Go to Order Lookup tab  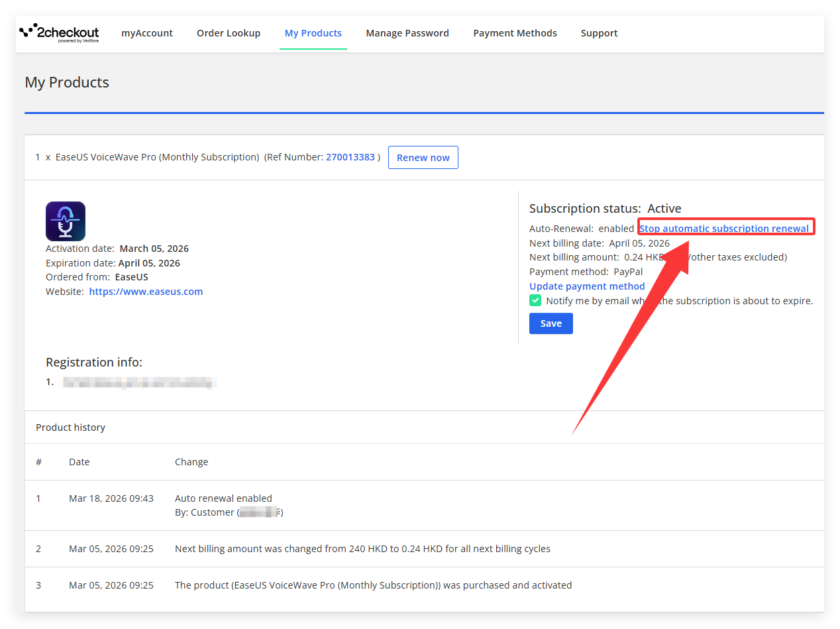pos(229,33)
